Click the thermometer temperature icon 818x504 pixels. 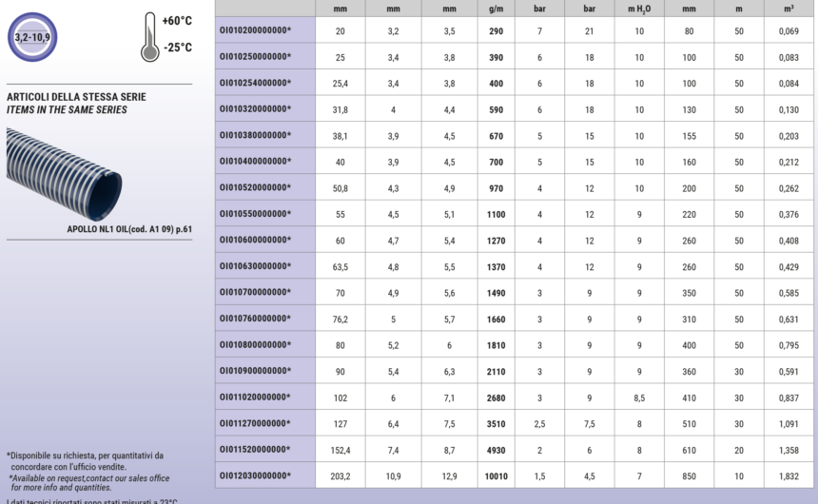149,37
